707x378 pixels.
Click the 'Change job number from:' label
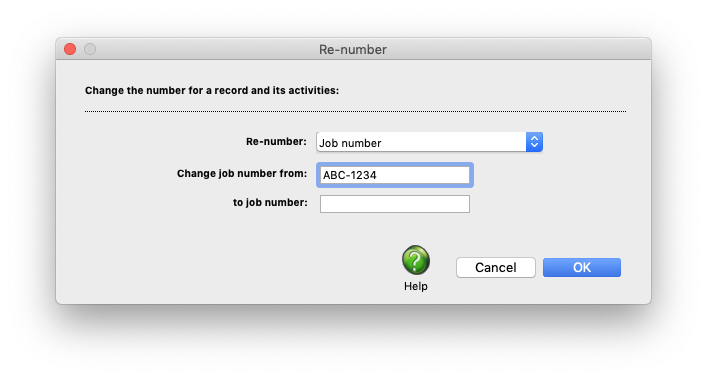(242, 174)
